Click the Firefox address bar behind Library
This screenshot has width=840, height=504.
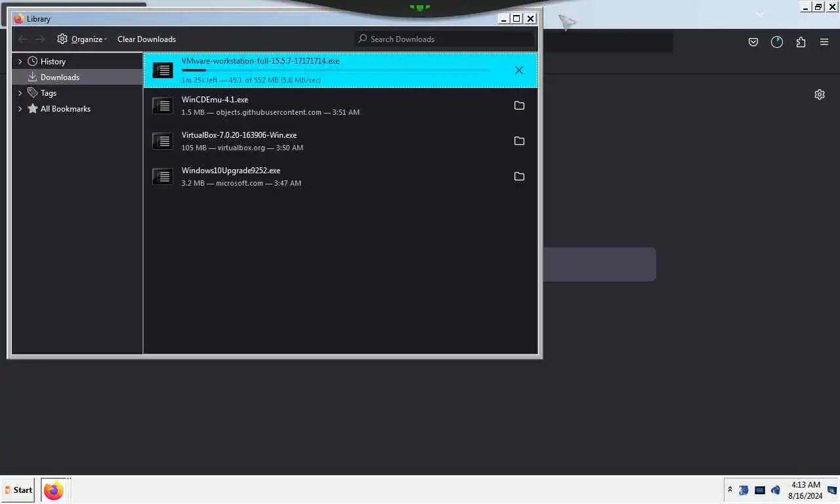pyautogui.click(x=607, y=43)
